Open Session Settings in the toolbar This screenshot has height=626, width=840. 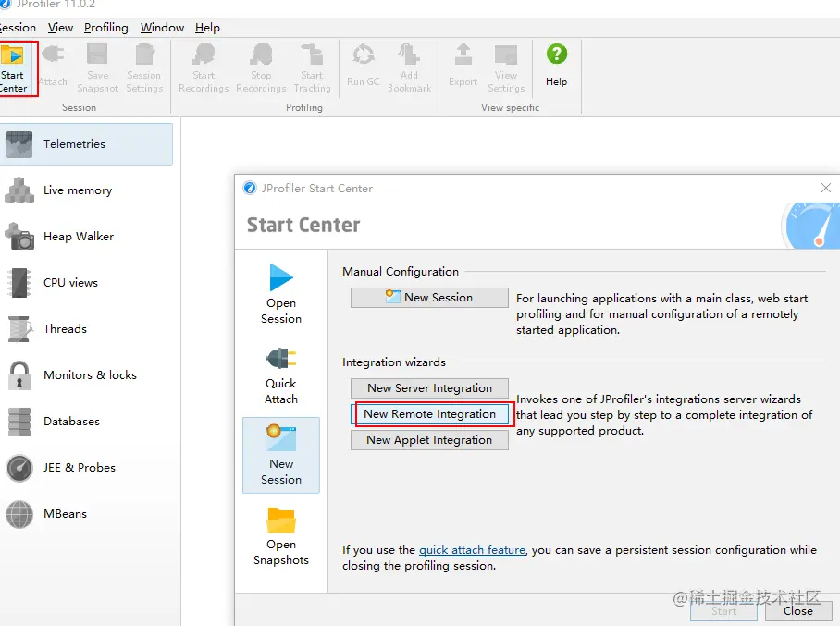point(144,68)
